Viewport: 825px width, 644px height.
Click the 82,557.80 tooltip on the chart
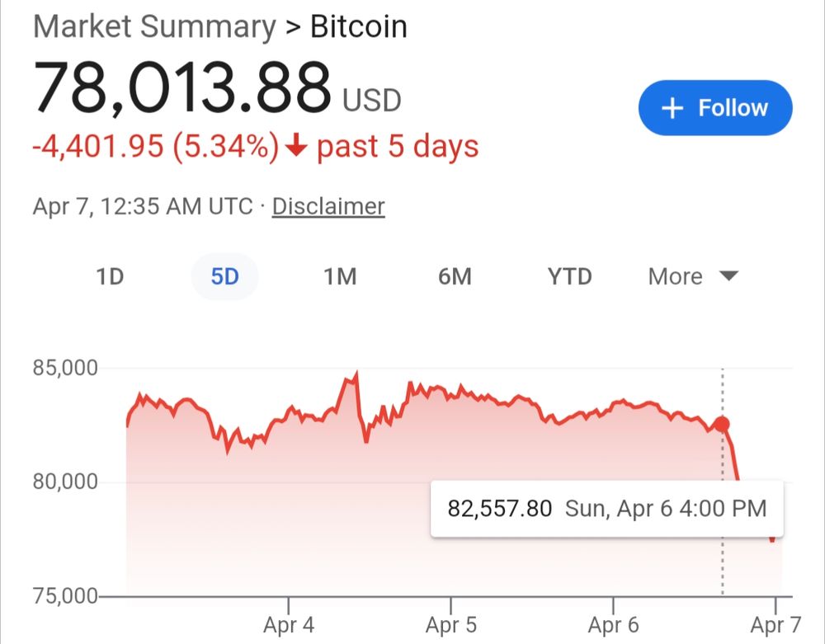pyautogui.click(x=608, y=509)
